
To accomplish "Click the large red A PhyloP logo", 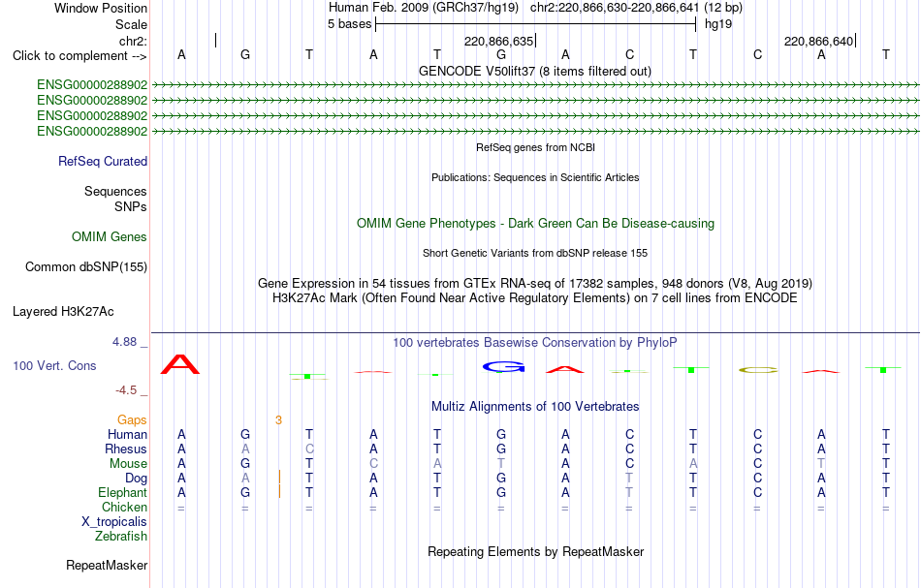I will [180, 364].
